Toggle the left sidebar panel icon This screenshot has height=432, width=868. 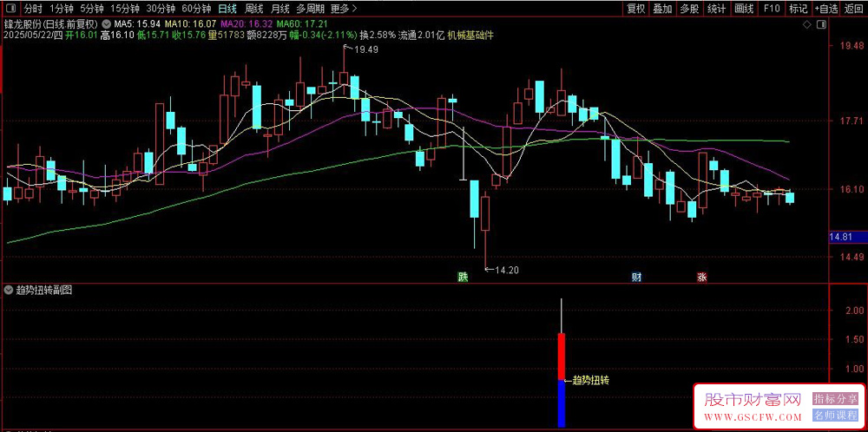[12, 9]
